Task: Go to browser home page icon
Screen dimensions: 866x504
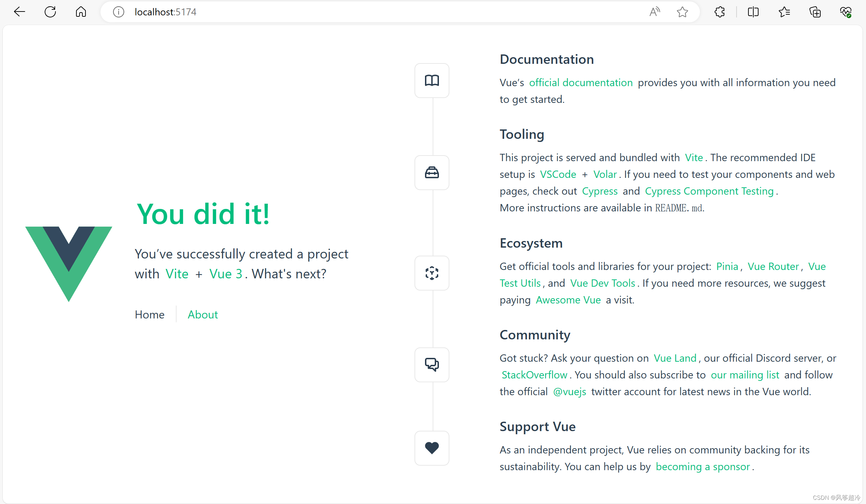Action: click(x=81, y=12)
